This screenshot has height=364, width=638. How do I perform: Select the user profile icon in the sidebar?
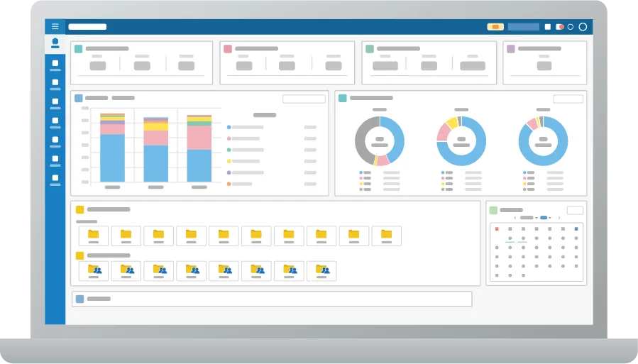pyautogui.click(x=55, y=43)
